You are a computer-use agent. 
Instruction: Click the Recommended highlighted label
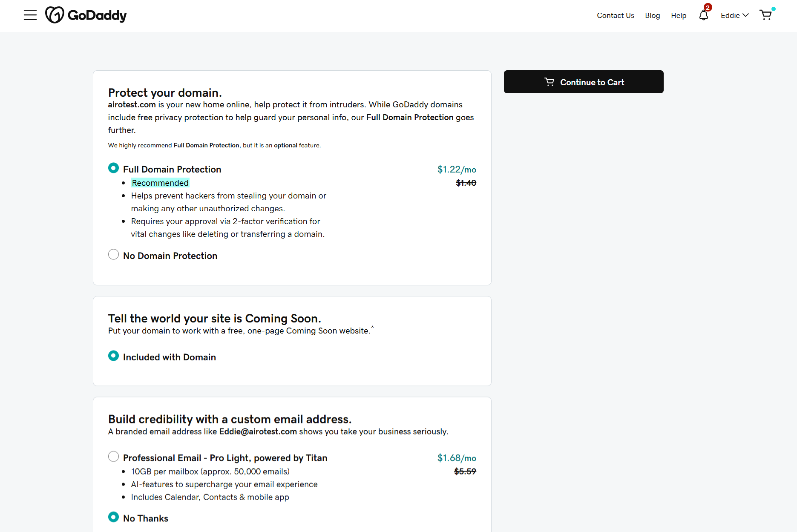(160, 183)
